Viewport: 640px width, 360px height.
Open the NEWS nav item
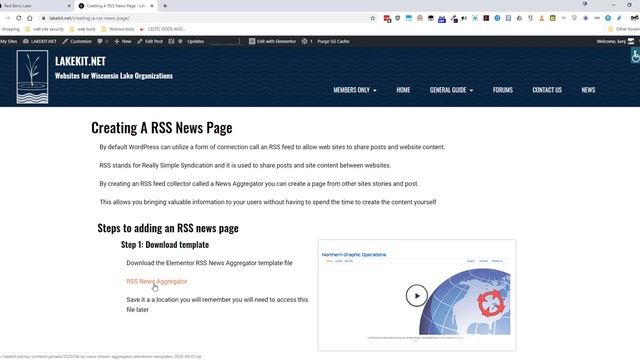[588, 90]
